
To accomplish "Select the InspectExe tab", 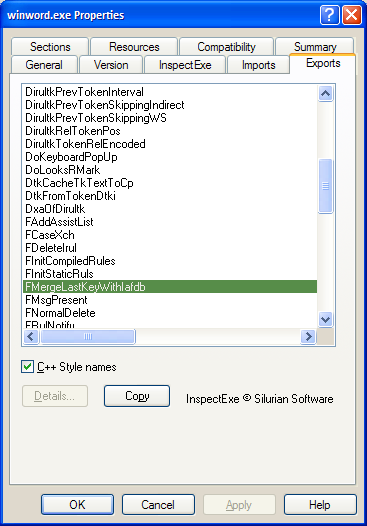I will (185, 64).
